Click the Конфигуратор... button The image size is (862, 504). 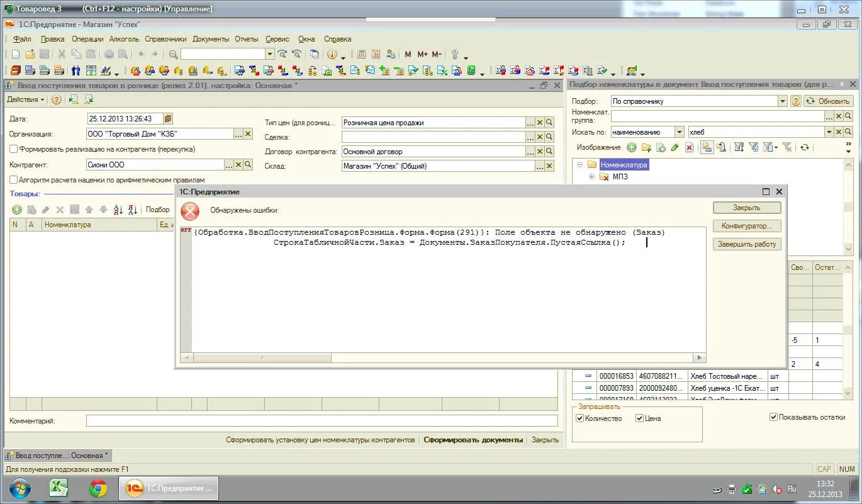tap(747, 226)
